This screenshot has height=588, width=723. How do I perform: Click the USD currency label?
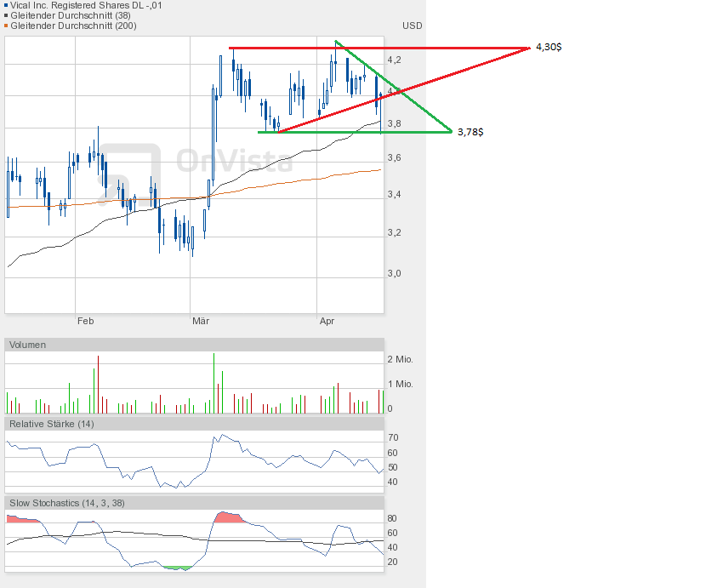pyautogui.click(x=413, y=26)
